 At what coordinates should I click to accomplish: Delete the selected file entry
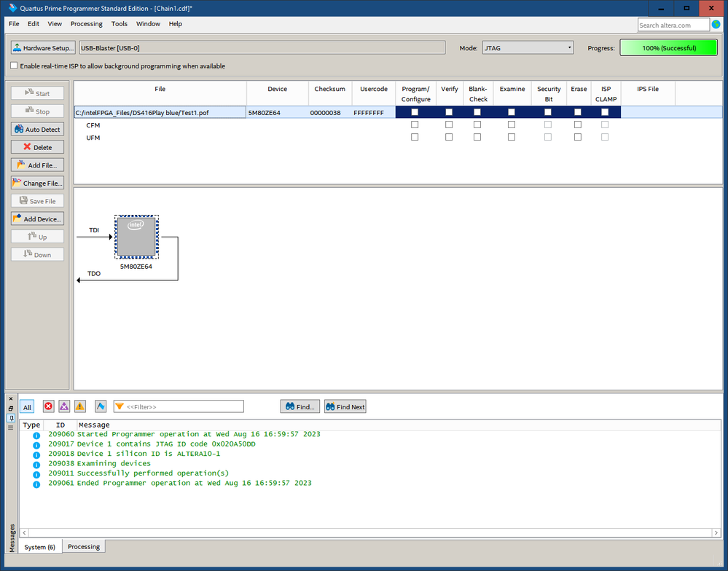click(x=38, y=147)
